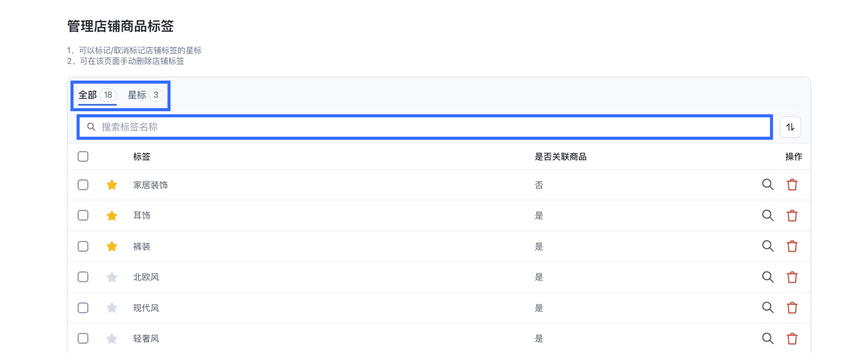
Task: Check the 耳饰 row checkbox
Action: (83, 215)
